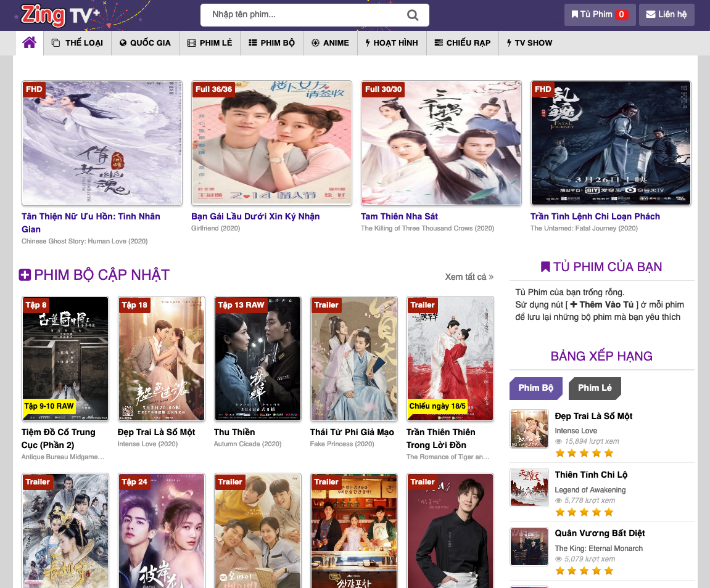Click title Trần Tình Lệnh Chi Loạn Phách
The height and width of the screenshot is (588, 710).
tap(595, 217)
